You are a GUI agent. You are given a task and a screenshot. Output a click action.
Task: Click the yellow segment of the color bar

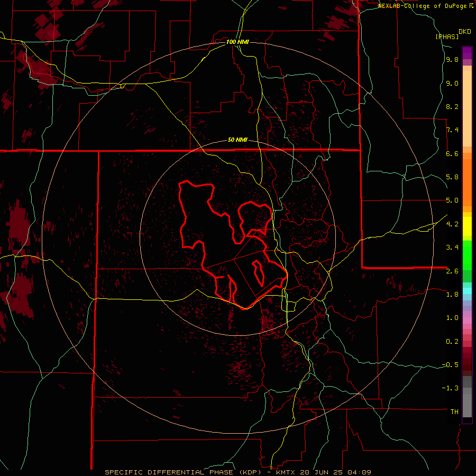pyautogui.click(x=467, y=226)
